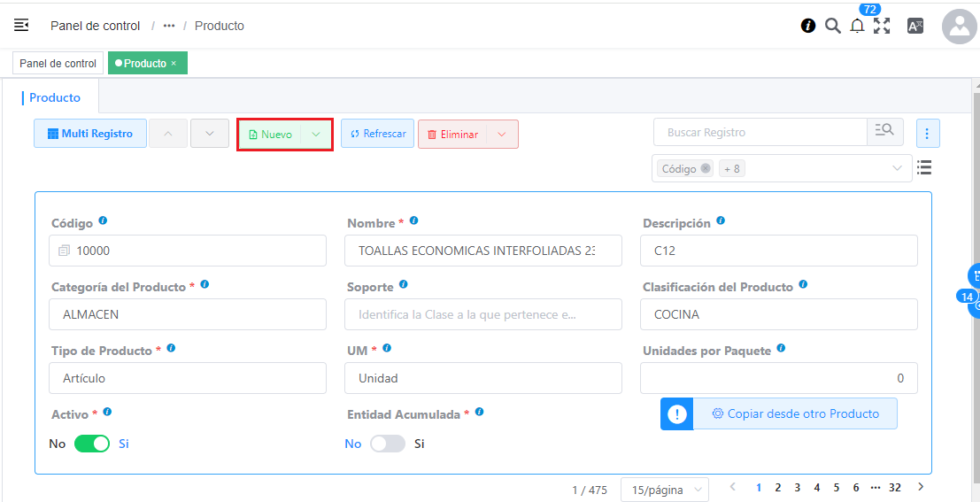Open the notifications bell
Image resolution: width=980 pixels, height=502 pixels.
pos(857,26)
